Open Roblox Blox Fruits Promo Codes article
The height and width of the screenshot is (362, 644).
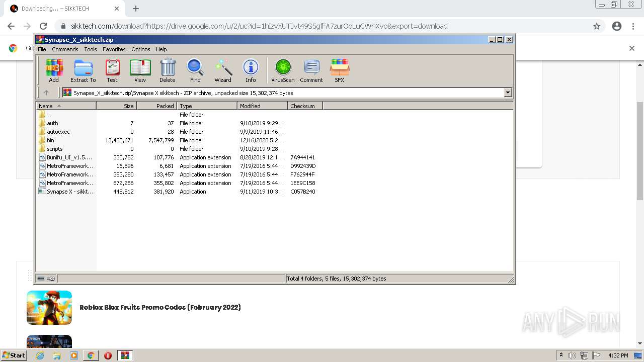coord(160,307)
